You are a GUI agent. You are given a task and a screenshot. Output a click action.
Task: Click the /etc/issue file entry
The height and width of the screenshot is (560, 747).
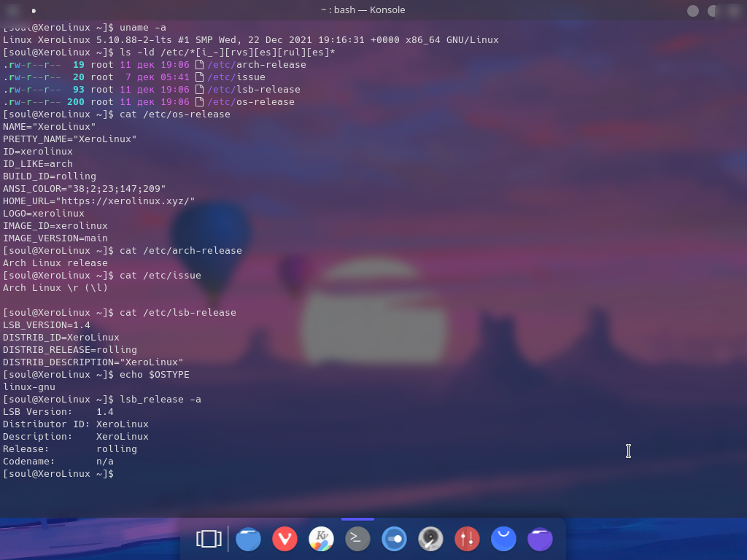click(x=236, y=77)
